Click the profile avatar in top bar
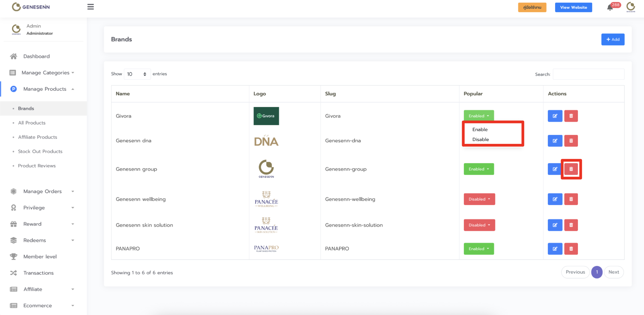This screenshot has width=644, height=315. 631,7
